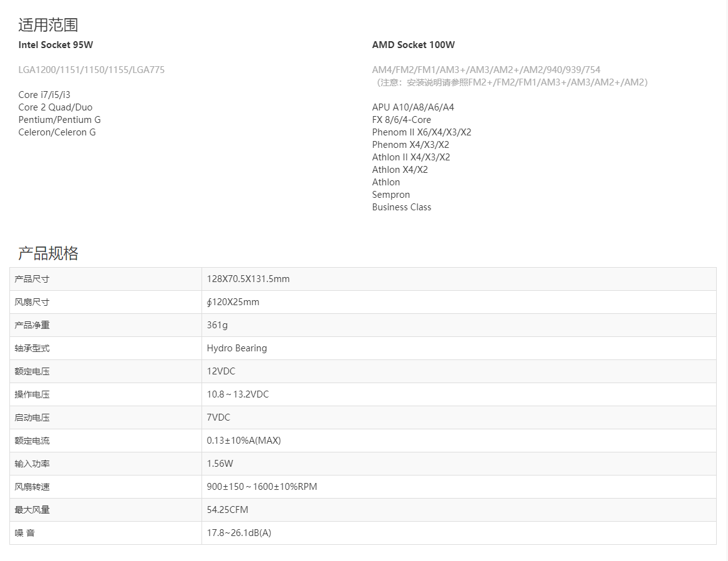Select the 12VDC value
The image size is (728, 561).
(x=221, y=371)
